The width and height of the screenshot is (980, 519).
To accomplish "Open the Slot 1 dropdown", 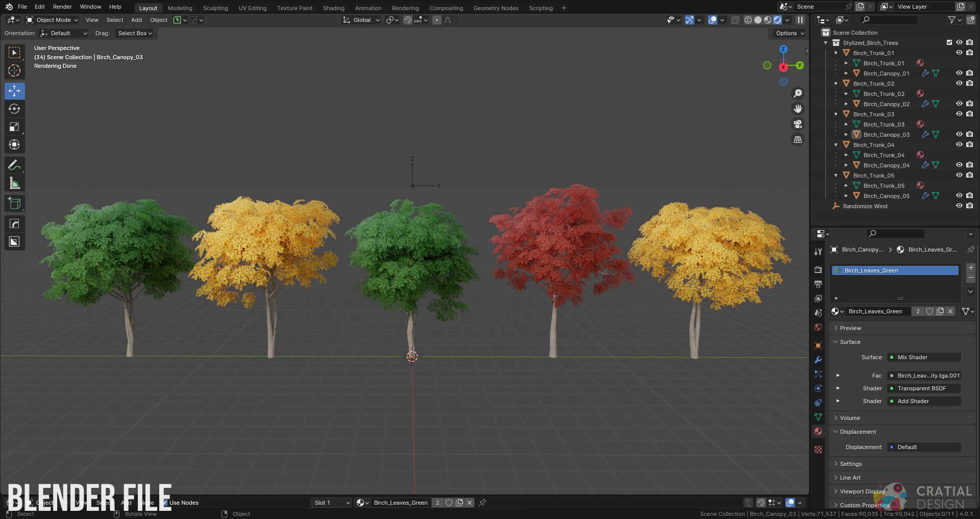I will pos(331,503).
